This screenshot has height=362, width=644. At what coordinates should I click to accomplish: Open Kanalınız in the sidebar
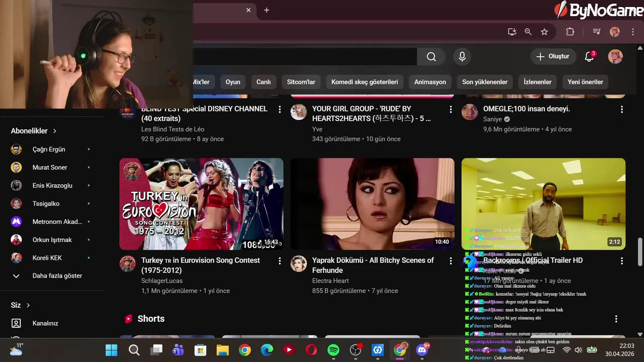click(x=52, y=323)
